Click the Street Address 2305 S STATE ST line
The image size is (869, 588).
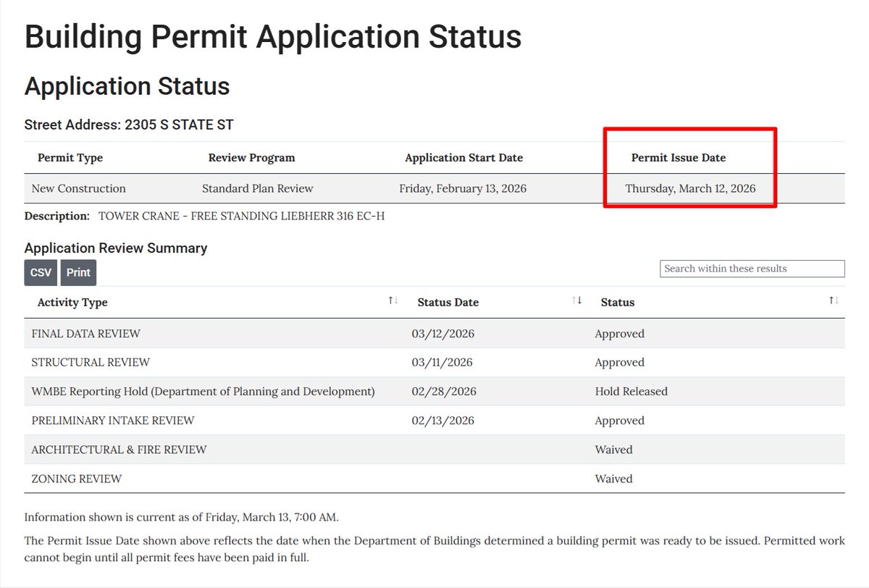[129, 125]
